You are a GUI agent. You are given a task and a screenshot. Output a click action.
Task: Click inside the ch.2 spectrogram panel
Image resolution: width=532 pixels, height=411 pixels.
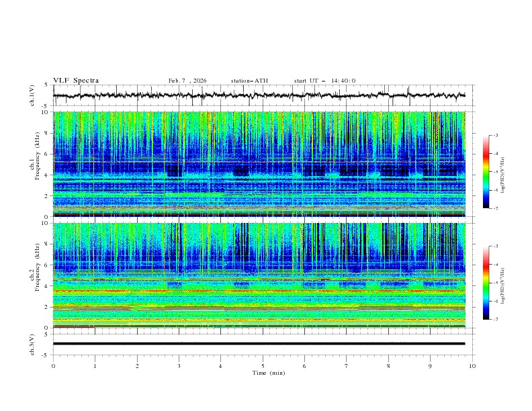[x=259, y=275]
